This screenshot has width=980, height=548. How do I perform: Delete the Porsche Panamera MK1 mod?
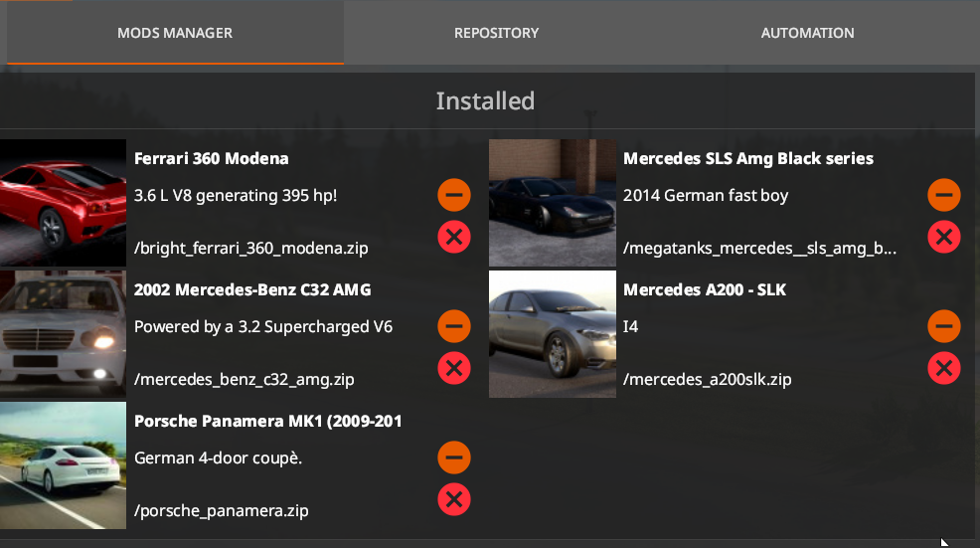[454, 500]
